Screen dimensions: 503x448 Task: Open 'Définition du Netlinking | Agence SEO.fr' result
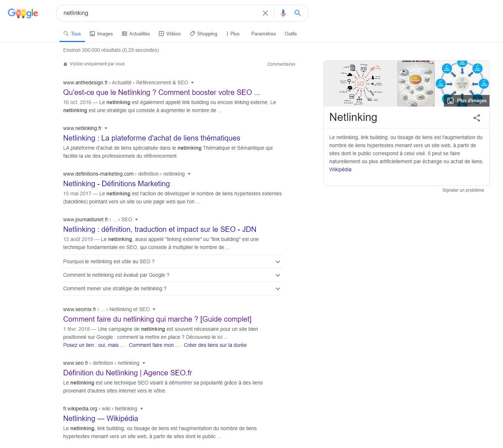point(127,373)
